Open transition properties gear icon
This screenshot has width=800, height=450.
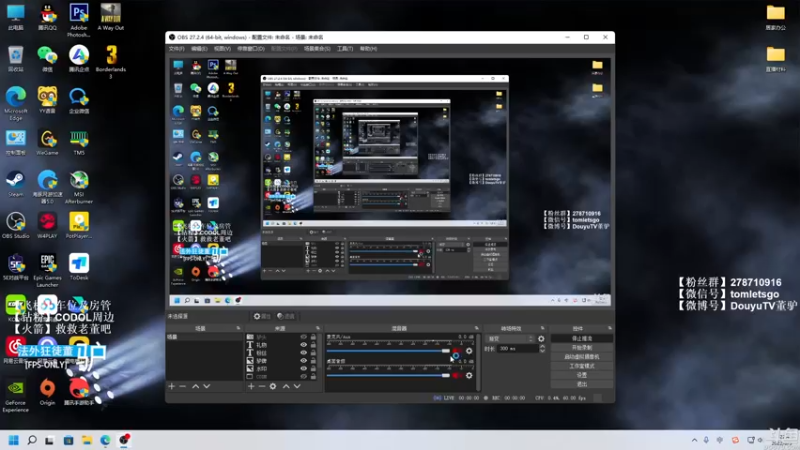tap(541, 339)
